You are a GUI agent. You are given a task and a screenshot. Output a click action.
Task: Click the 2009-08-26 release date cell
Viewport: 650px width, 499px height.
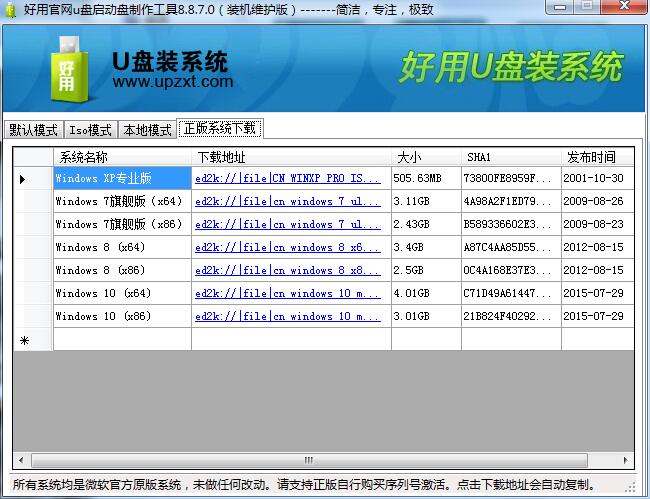tap(598, 201)
